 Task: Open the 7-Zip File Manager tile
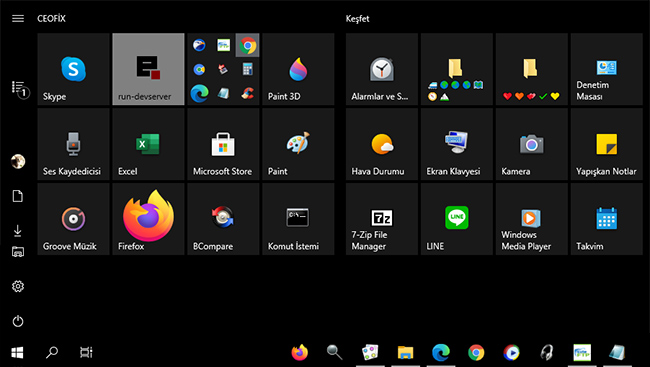pyautogui.click(x=382, y=219)
